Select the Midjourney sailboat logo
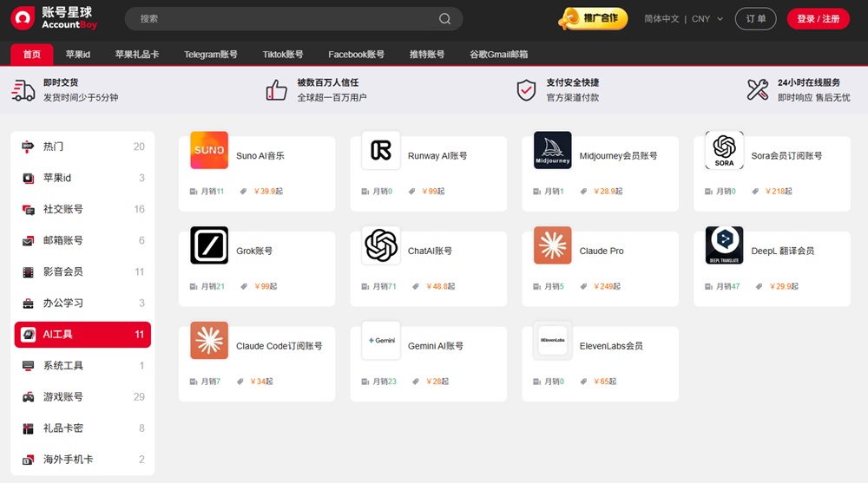Image resolution: width=868 pixels, height=483 pixels. click(552, 151)
